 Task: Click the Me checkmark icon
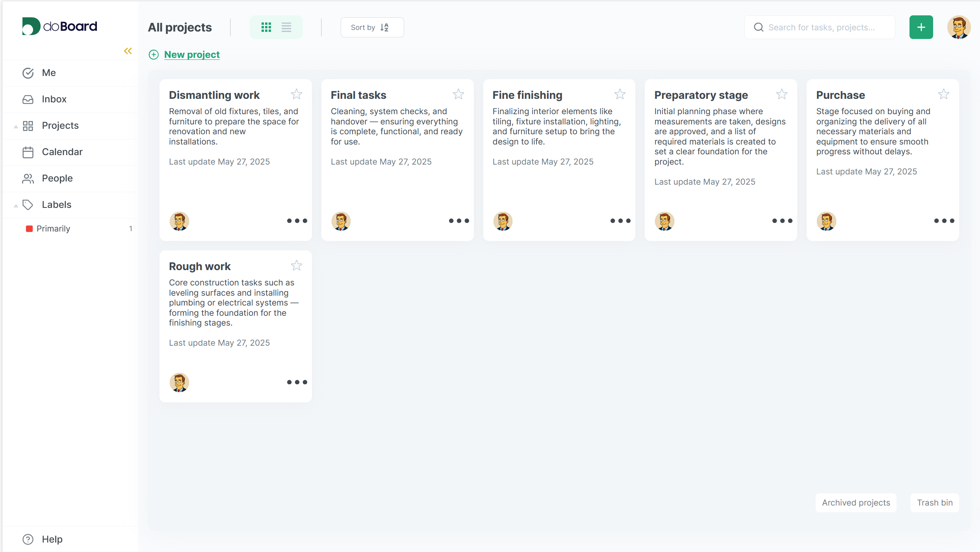click(28, 73)
